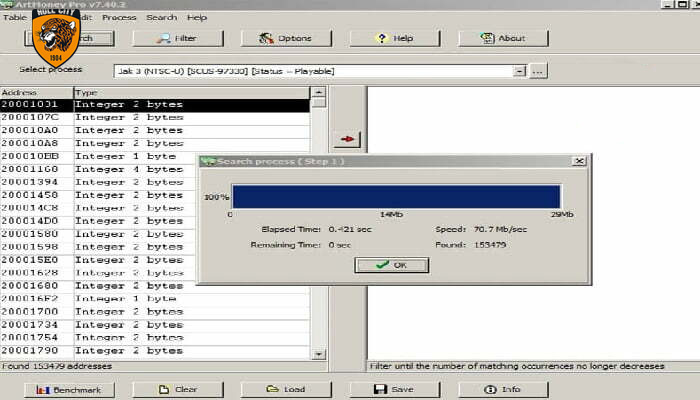Select address row 2000107C
Viewport: 700px width, 400px height.
click(x=154, y=117)
